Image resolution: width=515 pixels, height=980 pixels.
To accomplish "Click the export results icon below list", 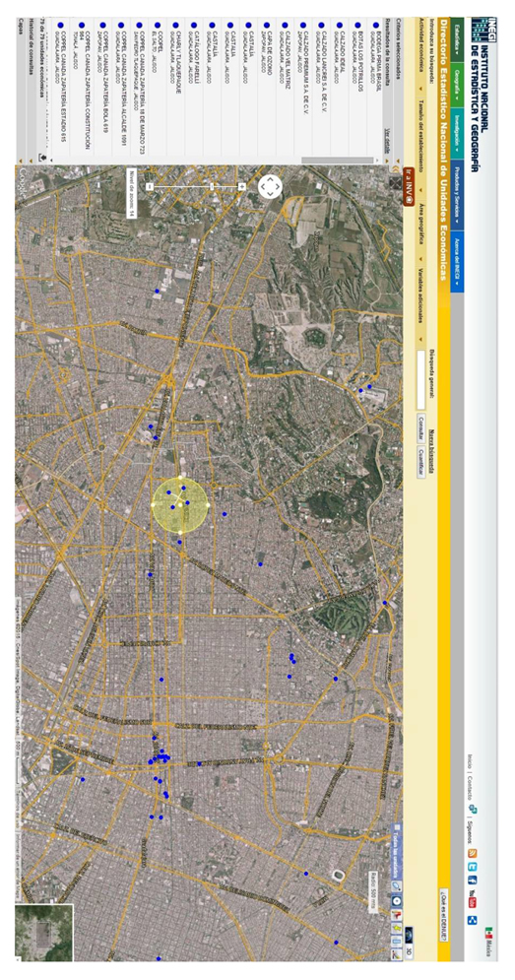I will (x=43, y=159).
